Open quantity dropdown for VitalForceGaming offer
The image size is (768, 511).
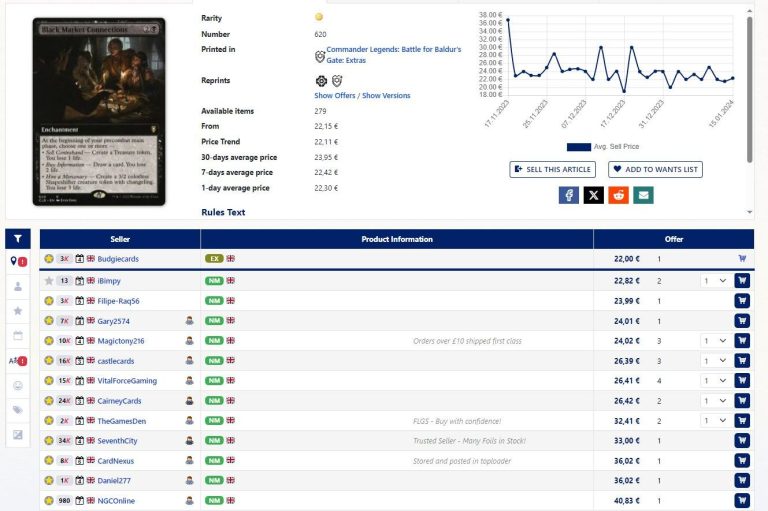[715, 381]
